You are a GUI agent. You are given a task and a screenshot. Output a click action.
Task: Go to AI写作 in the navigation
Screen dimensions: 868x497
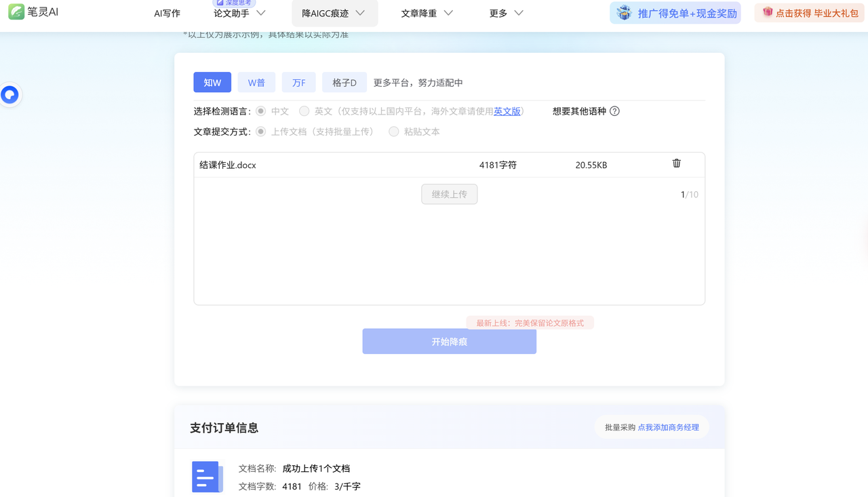[167, 14]
